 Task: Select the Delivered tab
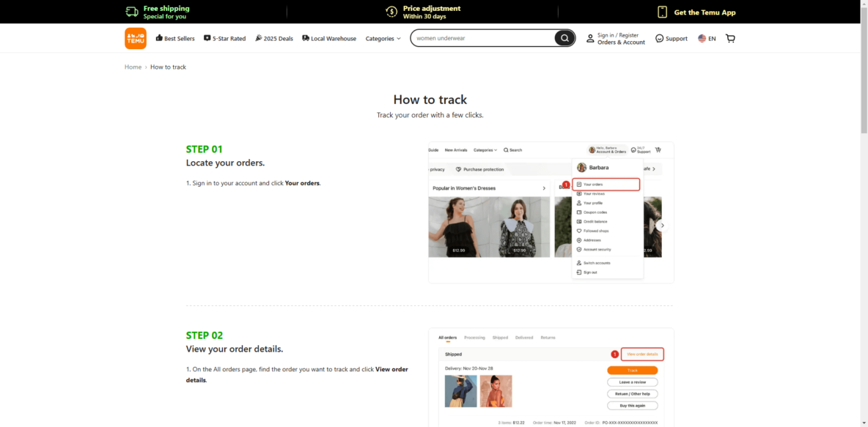tap(524, 338)
